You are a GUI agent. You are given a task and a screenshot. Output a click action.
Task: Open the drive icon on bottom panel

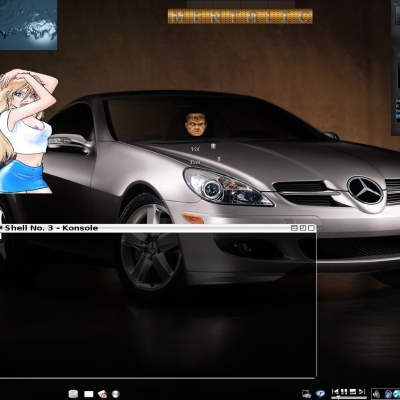(x=73, y=394)
